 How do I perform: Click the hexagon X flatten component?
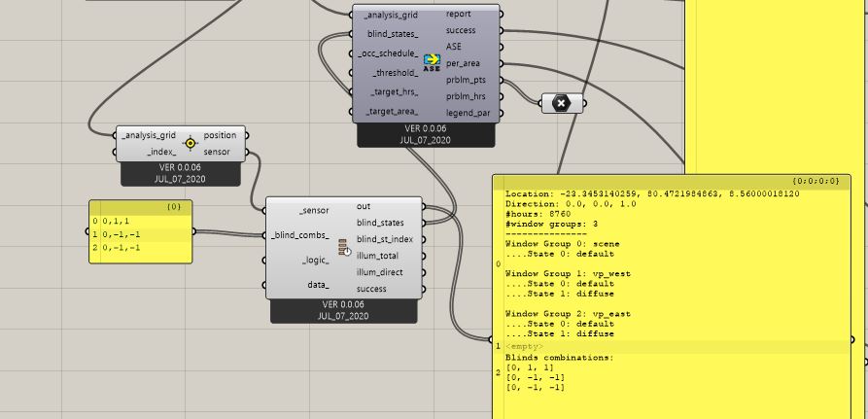562,103
